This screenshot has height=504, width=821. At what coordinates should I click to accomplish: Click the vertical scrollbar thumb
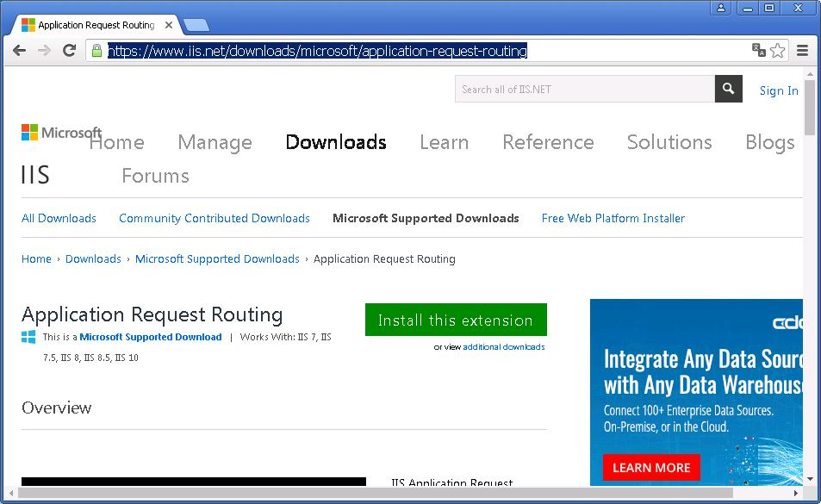click(810, 108)
